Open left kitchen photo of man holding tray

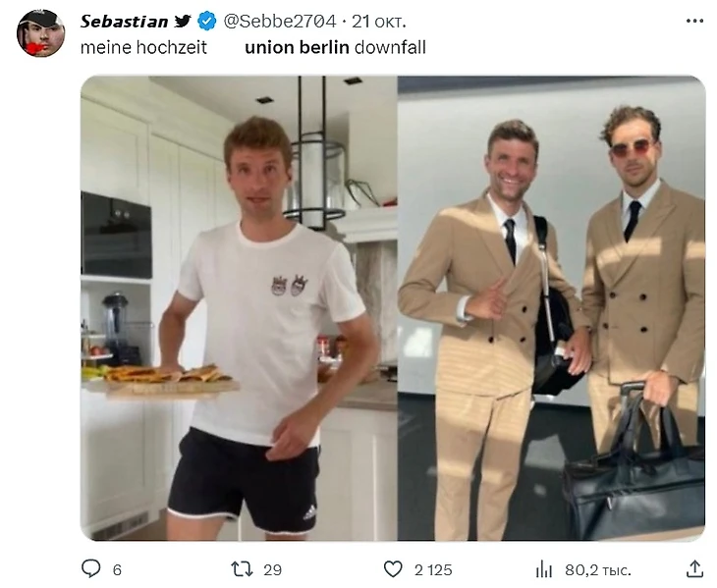coord(238,307)
